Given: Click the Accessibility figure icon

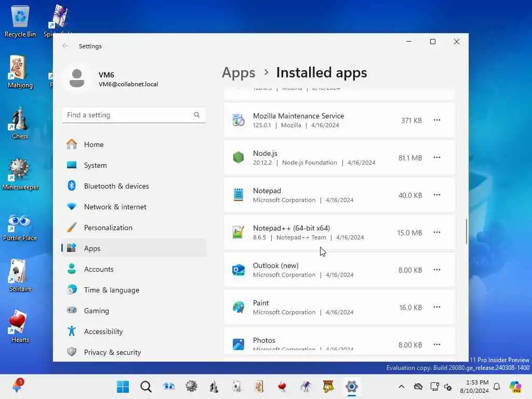Looking at the screenshot, I should (x=72, y=331).
